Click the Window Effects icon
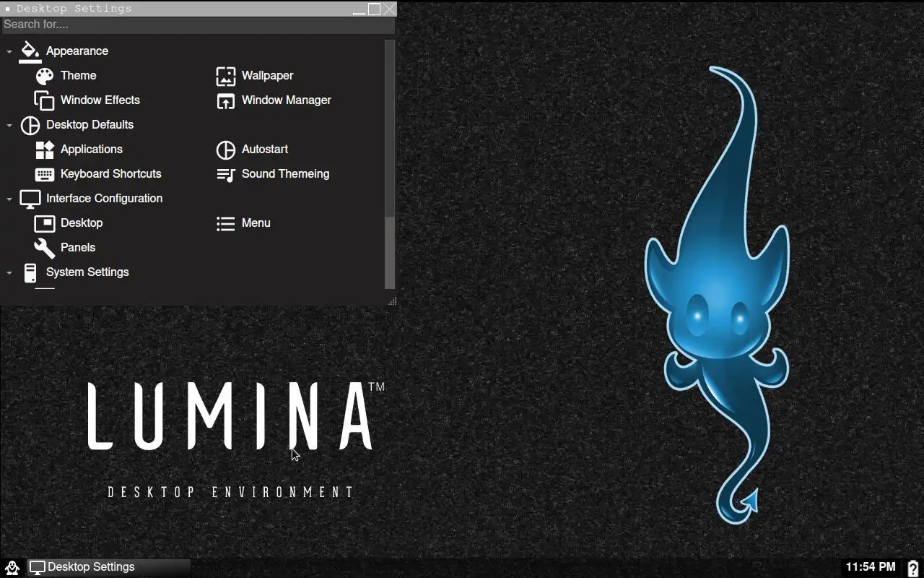Viewport: 924px width, 578px height. (45, 100)
